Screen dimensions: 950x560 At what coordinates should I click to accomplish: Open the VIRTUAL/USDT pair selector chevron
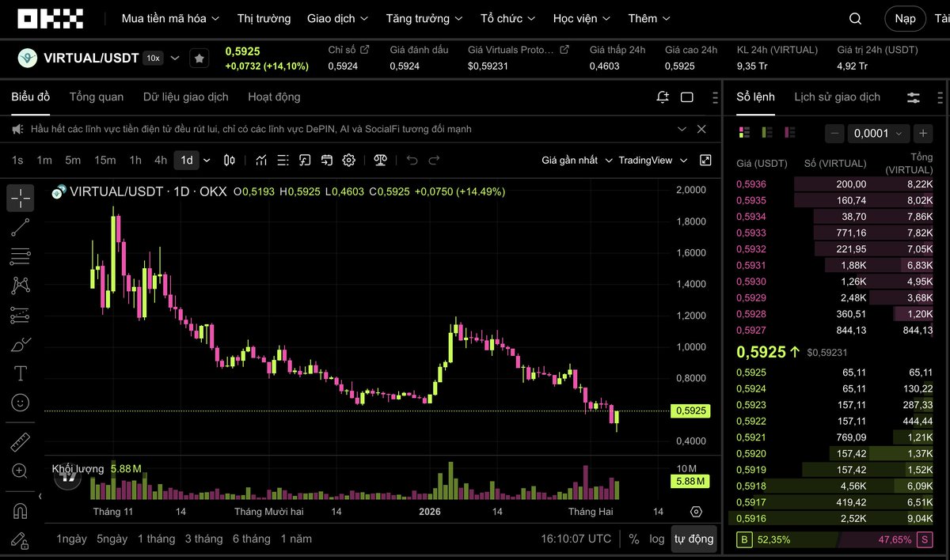point(175,58)
